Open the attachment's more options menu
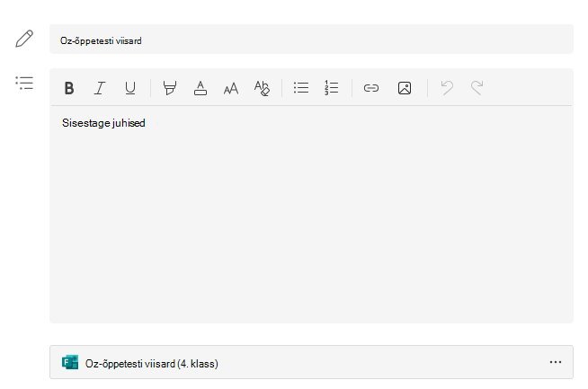Image resolution: width=588 pixels, height=389 pixels. 556,362
